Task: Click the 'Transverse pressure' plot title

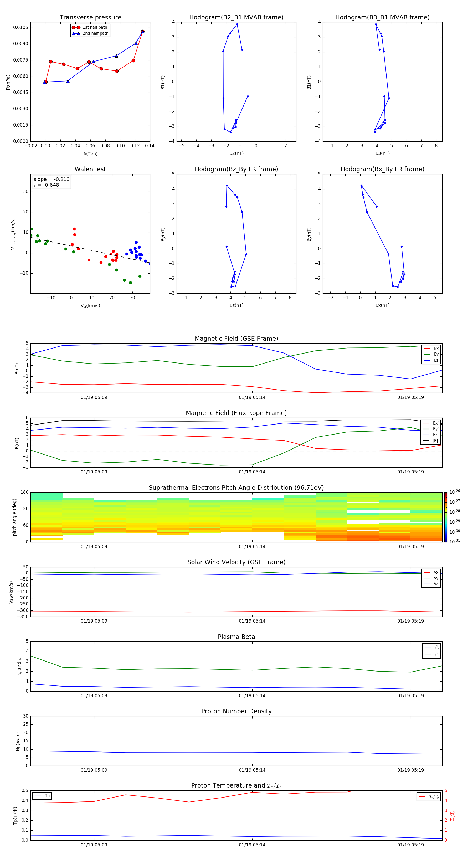Action: [90, 18]
